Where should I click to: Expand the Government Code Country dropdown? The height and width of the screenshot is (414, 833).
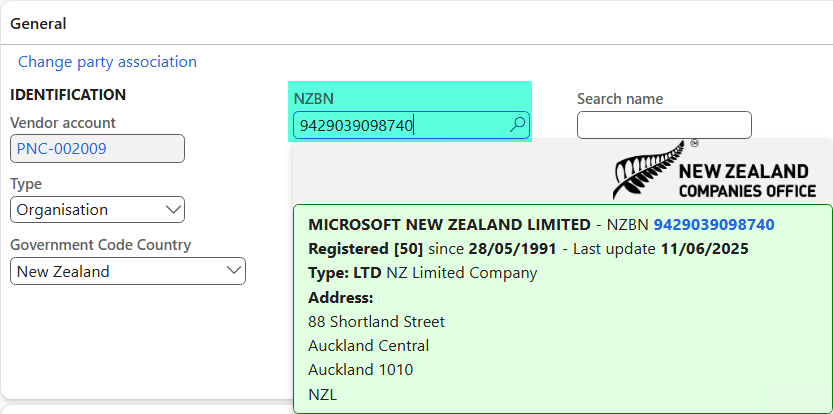(x=128, y=271)
